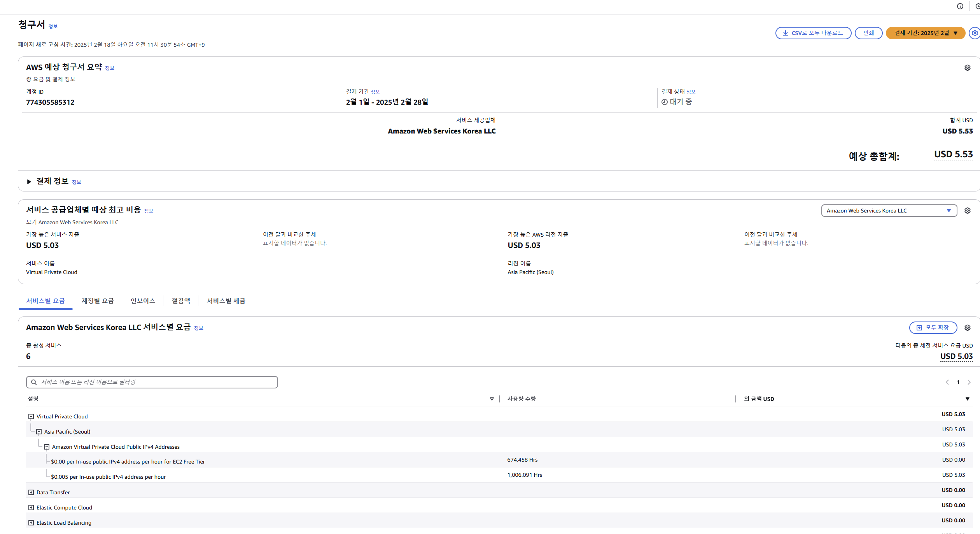Sort by the 의 금액 USD column arrow

[968, 399]
